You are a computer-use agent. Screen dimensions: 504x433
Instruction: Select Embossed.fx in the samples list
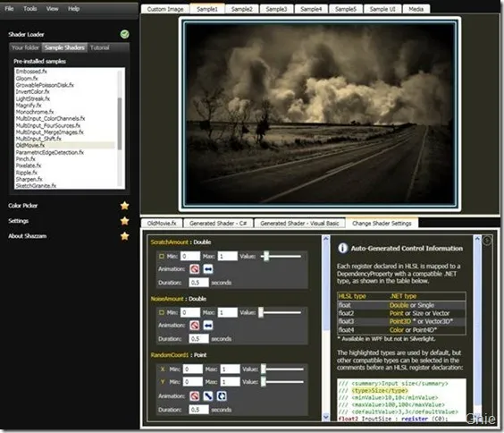[31, 72]
